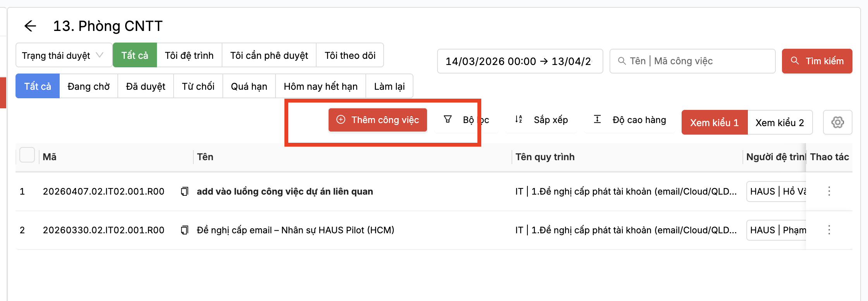
Task: Click the back arrow icon
Action: [x=30, y=26]
